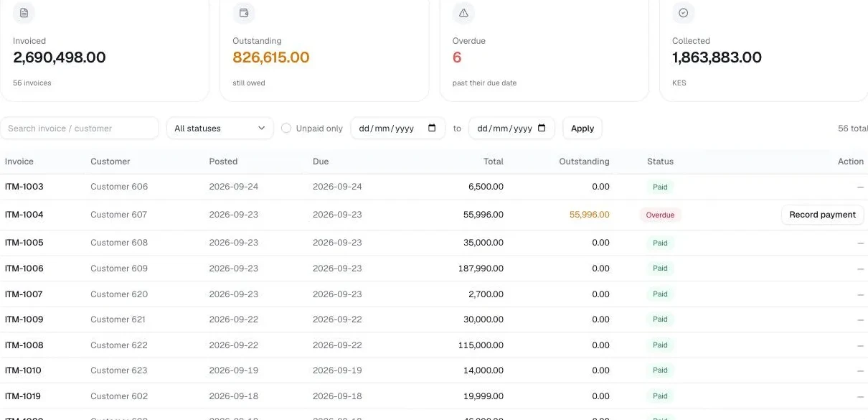Image resolution: width=868 pixels, height=420 pixels.
Task: Click the Paid badge for ITM-1006
Action: [x=660, y=269]
